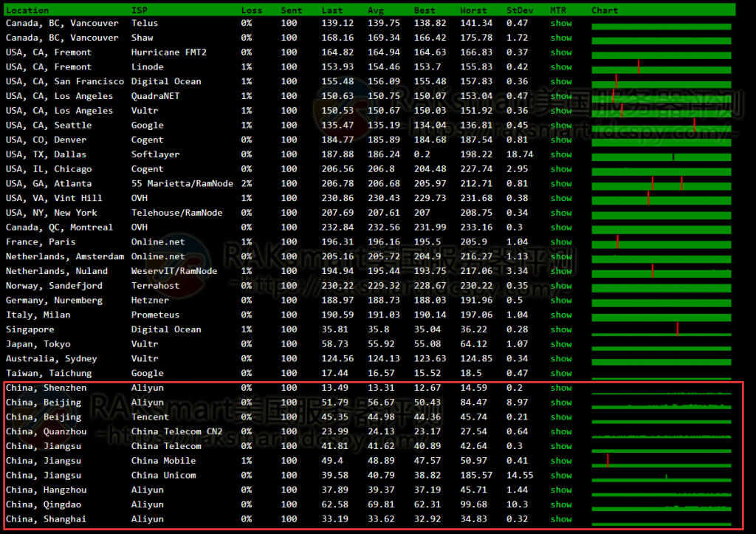Image resolution: width=756 pixels, height=534 pixels.
Task: Click show for China Telecom CN2 Quanzhou
Action: coord(561,431)
